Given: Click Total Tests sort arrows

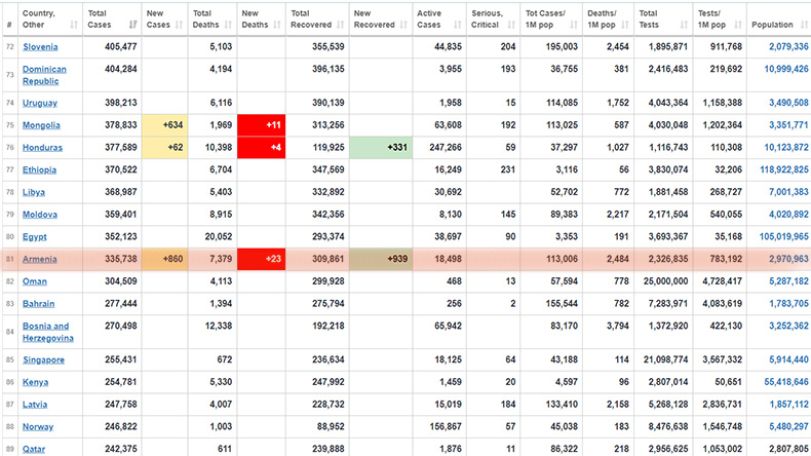Looking at the screenshot, I should tap(684, 24).
